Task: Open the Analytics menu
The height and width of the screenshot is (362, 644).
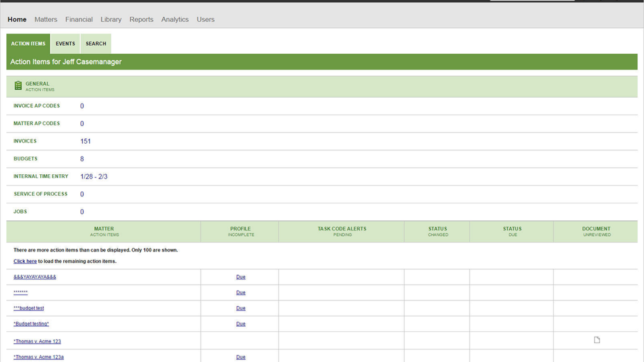Action: click(x=175, y=19)
